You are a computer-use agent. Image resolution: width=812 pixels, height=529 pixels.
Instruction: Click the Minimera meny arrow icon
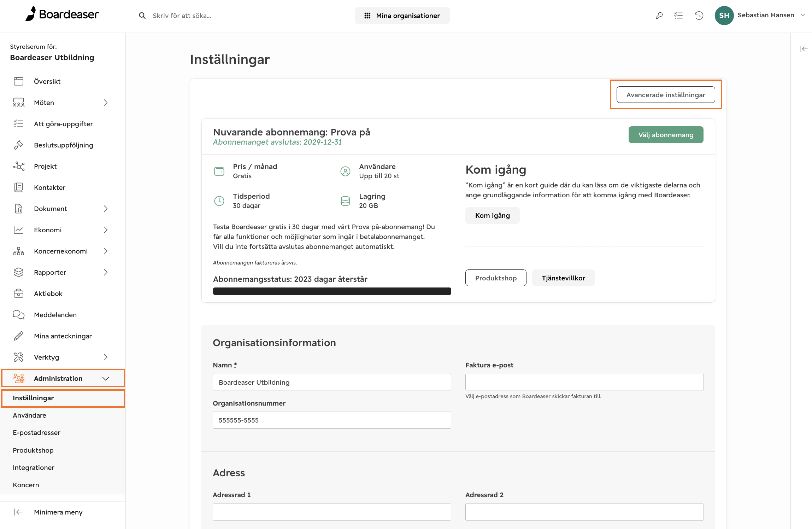click(19, 512)
